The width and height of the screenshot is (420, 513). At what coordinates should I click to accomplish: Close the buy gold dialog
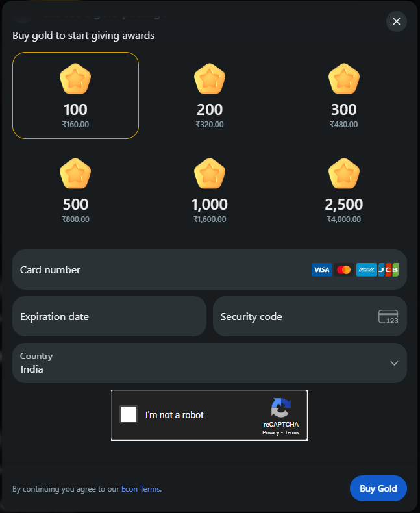pyautogui.click(x=396, y=21)
